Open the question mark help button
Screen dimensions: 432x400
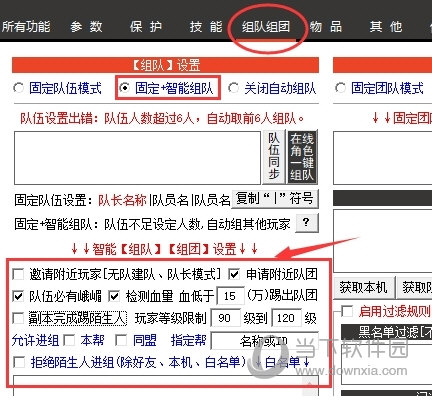click(x=307, y=223)
